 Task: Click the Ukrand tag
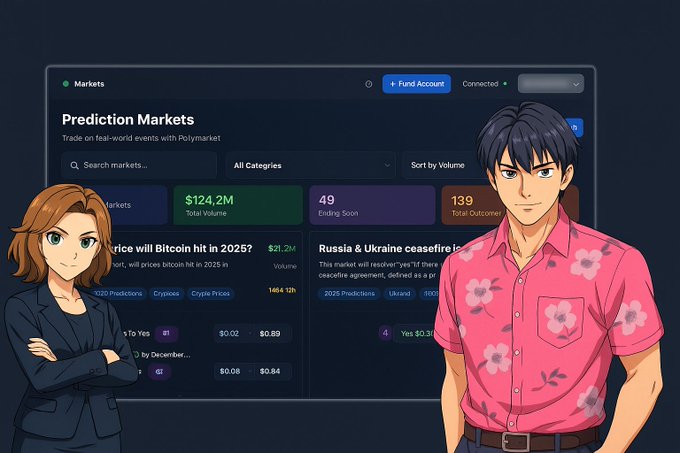click(x=399, y=293)
